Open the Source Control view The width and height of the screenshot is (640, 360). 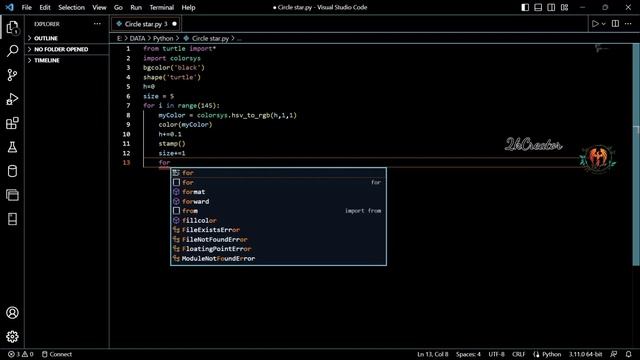[x=12, y=75]
